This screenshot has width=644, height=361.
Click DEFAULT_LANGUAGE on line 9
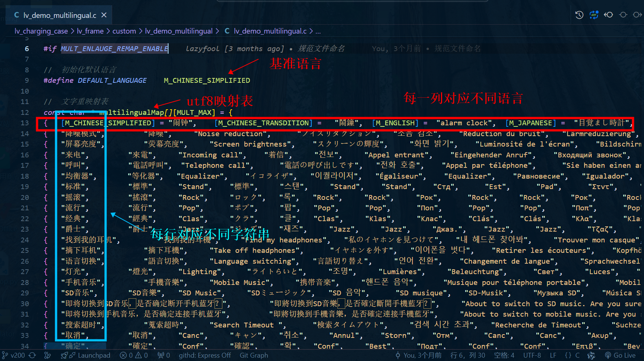click(112, 81)
